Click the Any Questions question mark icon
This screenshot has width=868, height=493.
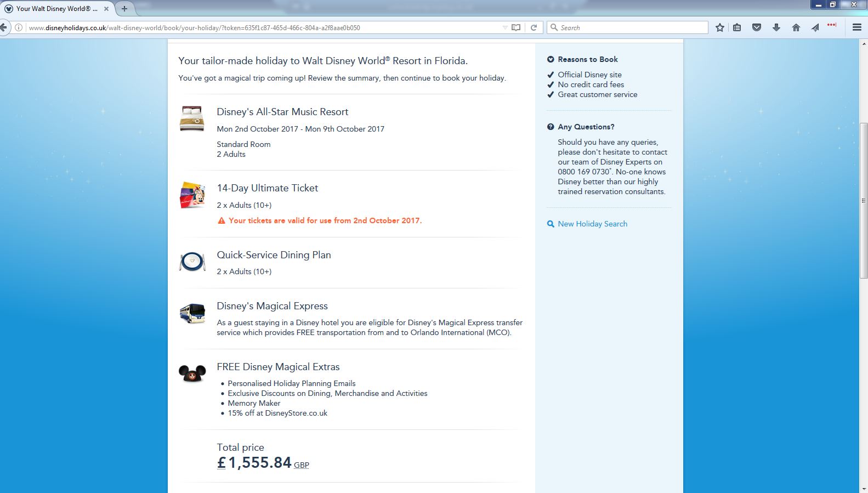tap(551, 127)
